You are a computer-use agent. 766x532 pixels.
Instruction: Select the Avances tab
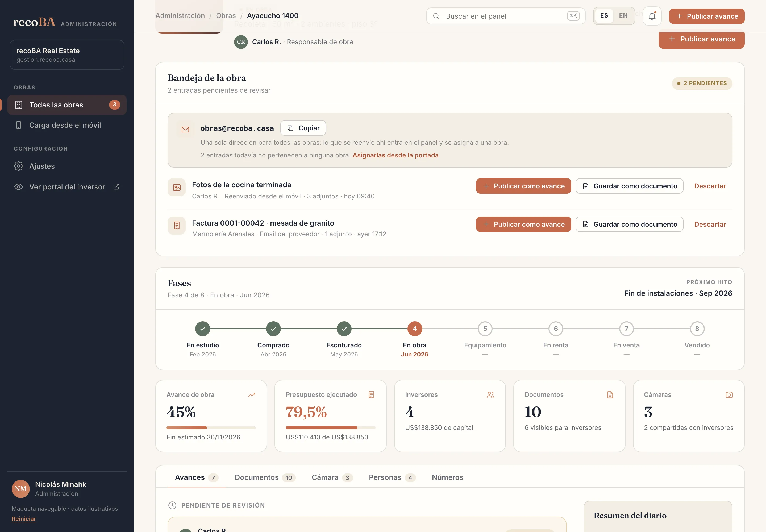pyautogui.click(x=197, y=477)
